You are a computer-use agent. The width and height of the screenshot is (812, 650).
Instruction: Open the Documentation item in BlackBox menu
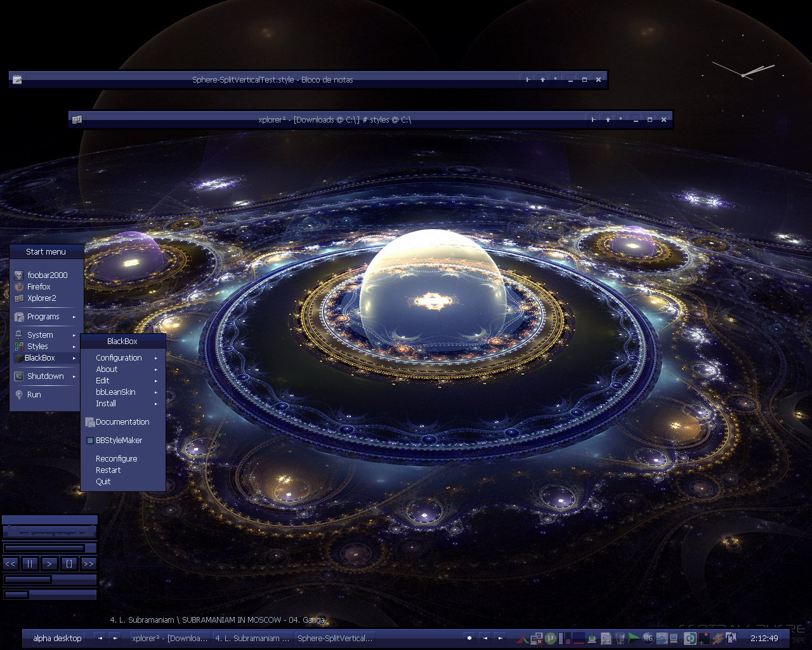122,421
